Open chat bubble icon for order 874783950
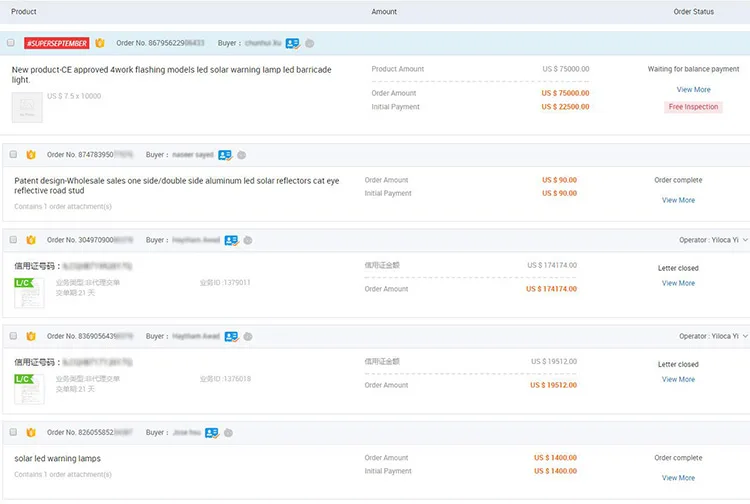 tap(242, 155)
